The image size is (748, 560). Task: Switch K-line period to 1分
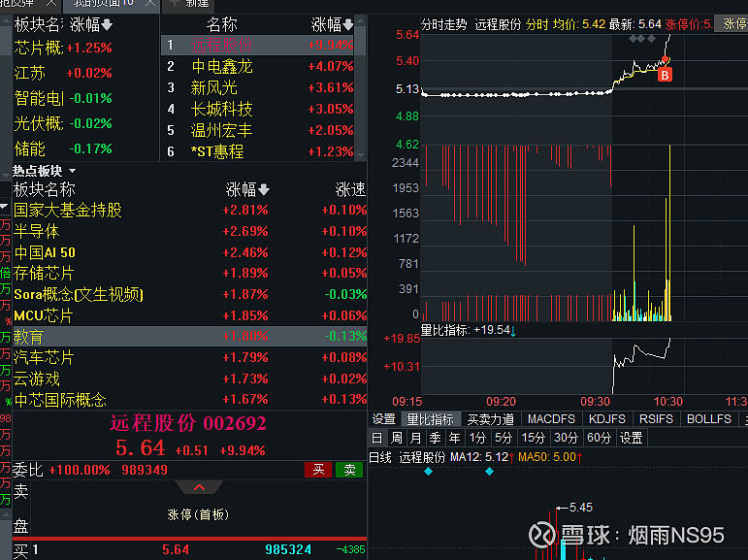477,438
